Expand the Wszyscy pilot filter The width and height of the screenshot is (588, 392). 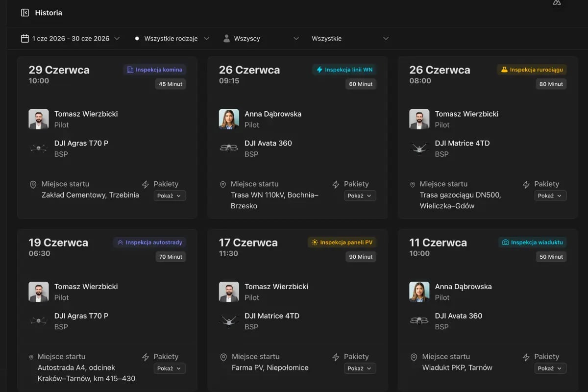[x=261, y=38]
